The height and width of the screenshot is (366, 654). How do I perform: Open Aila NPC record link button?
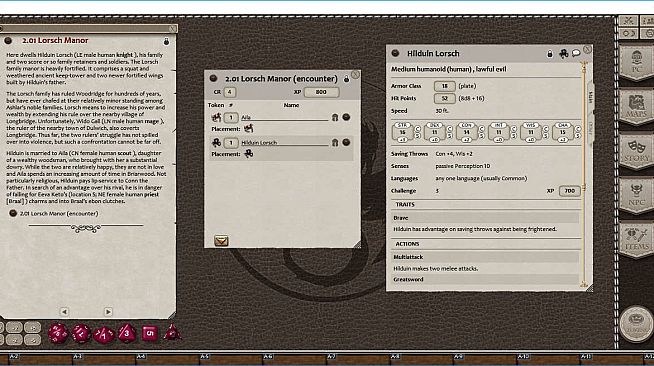346,118
